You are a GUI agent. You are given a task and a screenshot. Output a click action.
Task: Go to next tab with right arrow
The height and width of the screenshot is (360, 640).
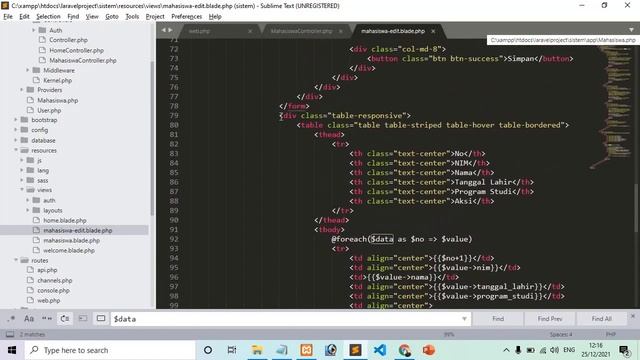click(x=170, y=30)
